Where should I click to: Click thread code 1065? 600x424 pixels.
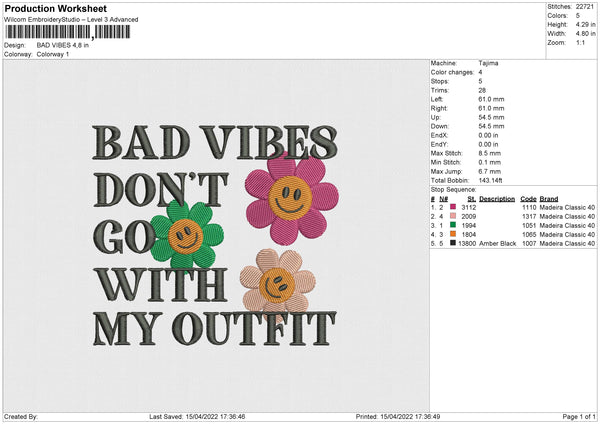coord(529,235)
